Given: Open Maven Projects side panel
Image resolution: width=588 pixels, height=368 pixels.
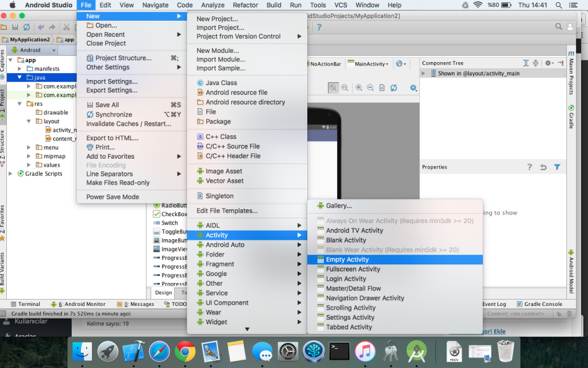Looking at the screenshot, I should click(571, 73).
